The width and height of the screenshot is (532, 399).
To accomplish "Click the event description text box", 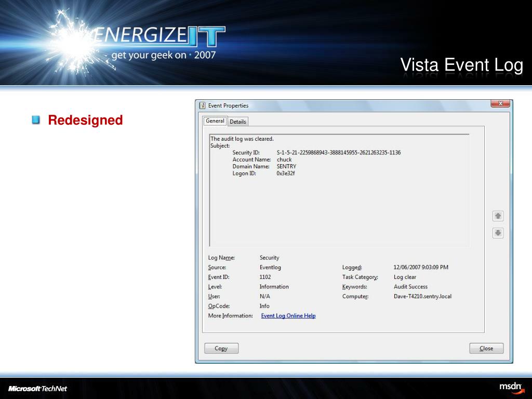I will click(x=340, y=190).
